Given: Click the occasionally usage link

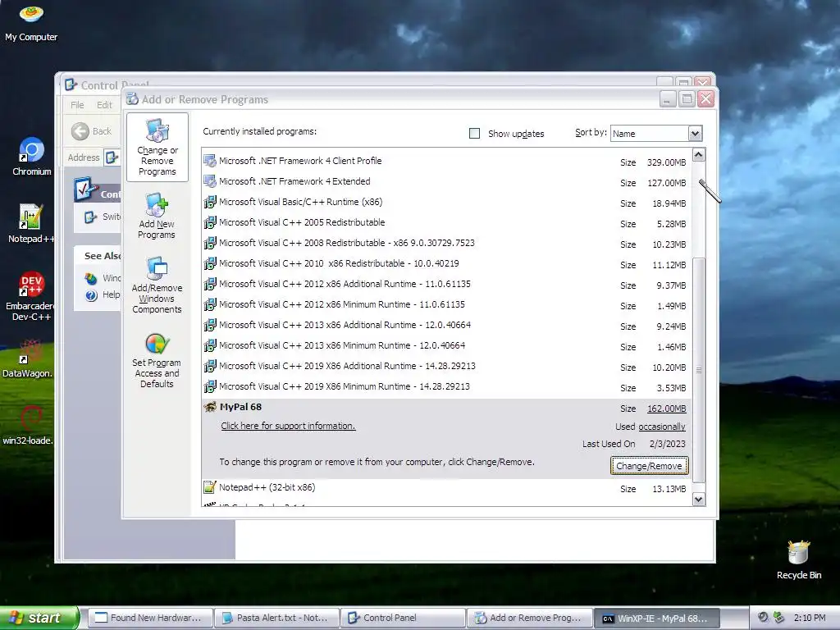Looking at the screenshot, I should [x=662, y=427].
